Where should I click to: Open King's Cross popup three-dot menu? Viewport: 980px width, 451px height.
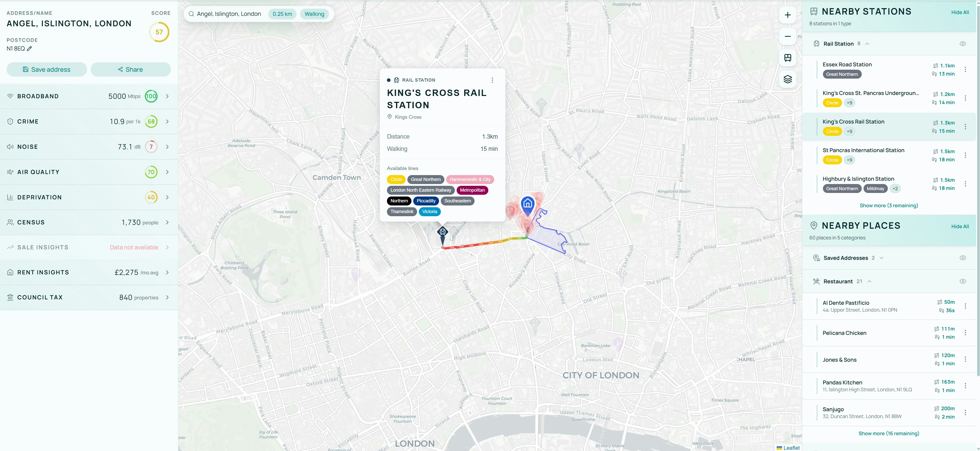[492, 80]
